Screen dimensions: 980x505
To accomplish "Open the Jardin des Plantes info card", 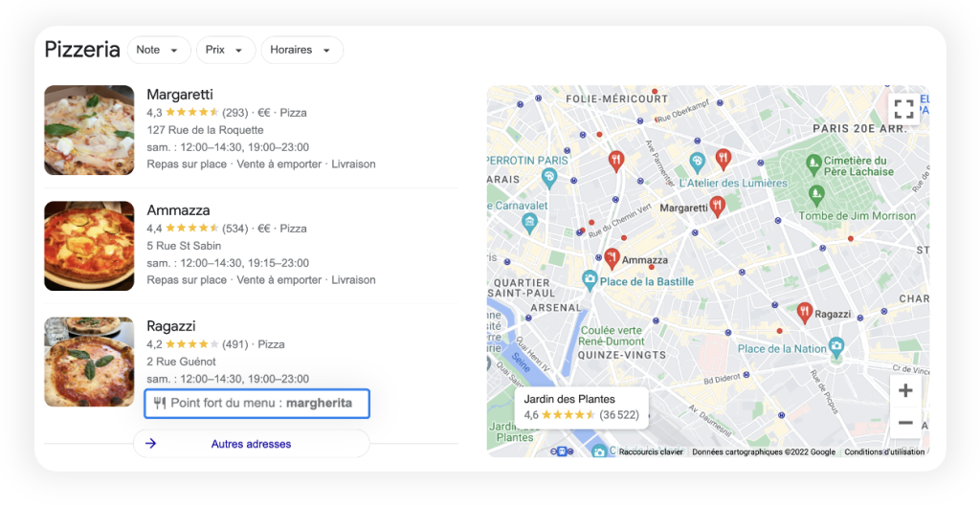I will [x=581, y=407].
